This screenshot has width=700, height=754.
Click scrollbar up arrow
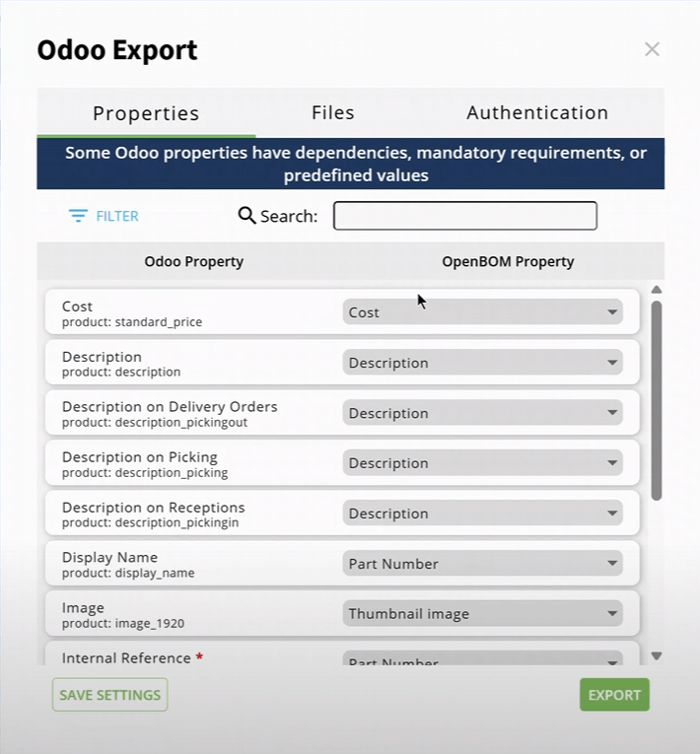(x=657, y=289)
